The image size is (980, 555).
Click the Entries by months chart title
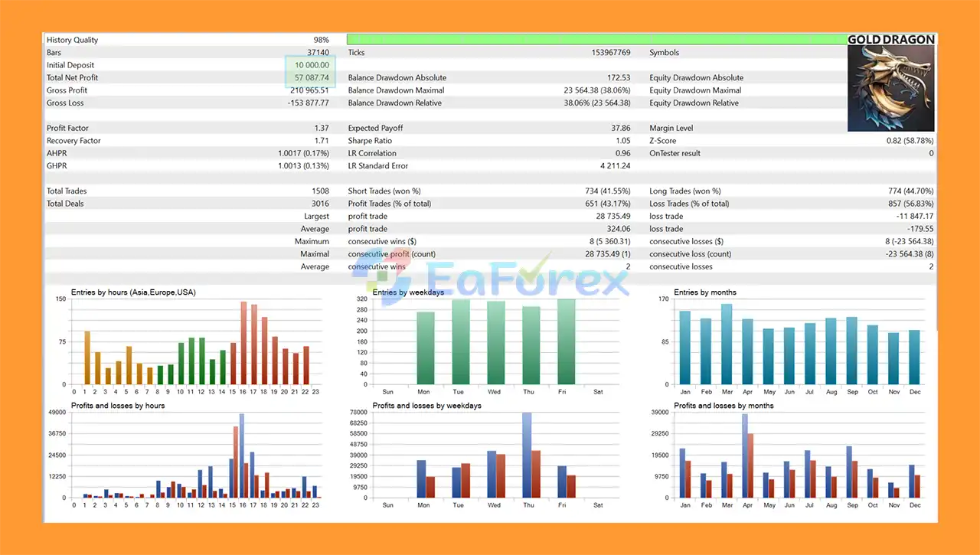coord(705,292)
